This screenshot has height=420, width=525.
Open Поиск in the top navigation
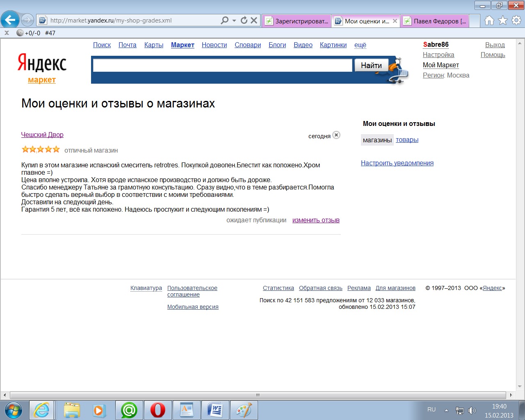click(102, 45)
